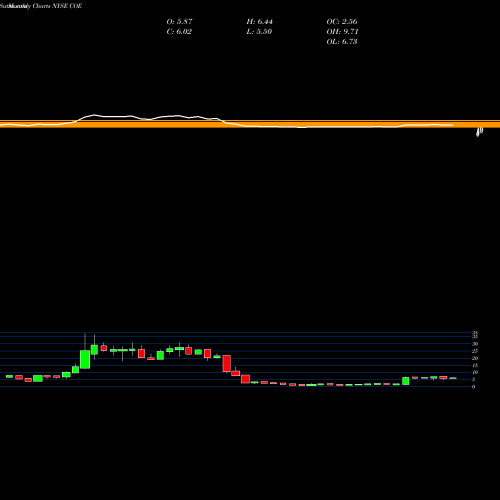Click the price axis label '20'
Screen dimensions: 500x500
coord(475,358)
